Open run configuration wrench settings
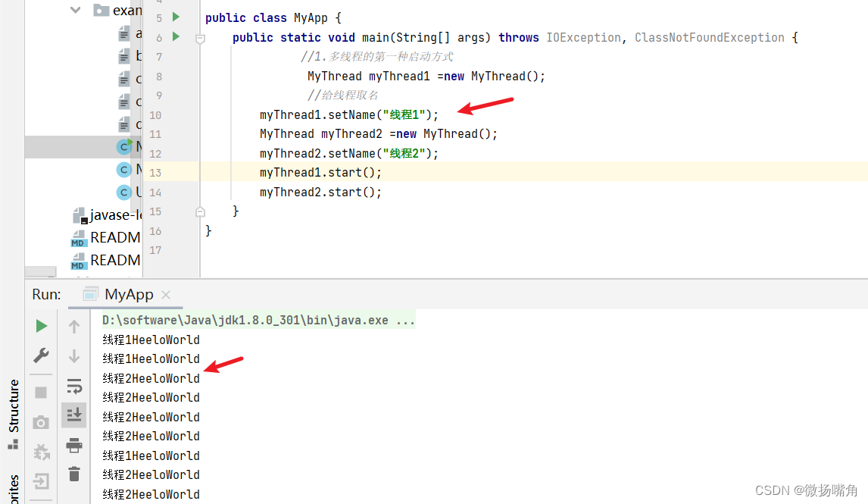The height and width of the screenshot is (504, 868). click(41, 355)
